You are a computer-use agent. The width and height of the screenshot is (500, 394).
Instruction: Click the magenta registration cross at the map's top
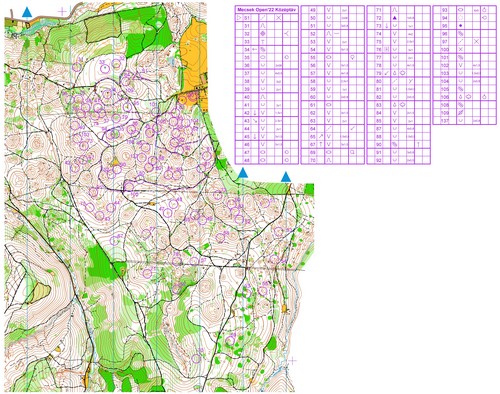coord(62,12)
